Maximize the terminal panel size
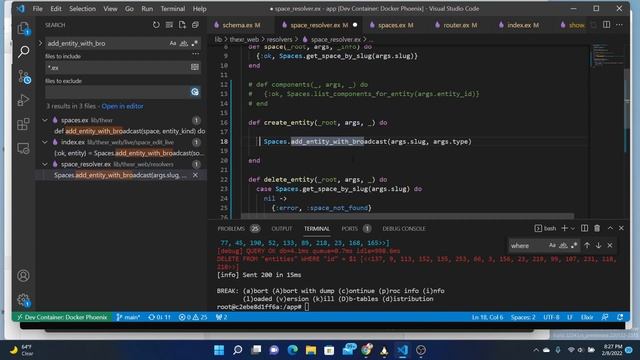This screenshot has height=360, width=640. (610, 228)
